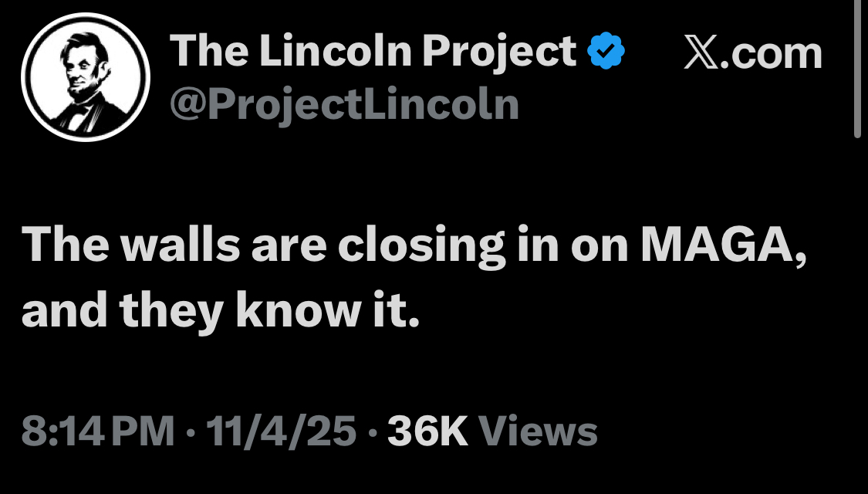Screen dimensions: 868x494
Task: Click the Lincoln portrait profile avatar
Action: 85,78
